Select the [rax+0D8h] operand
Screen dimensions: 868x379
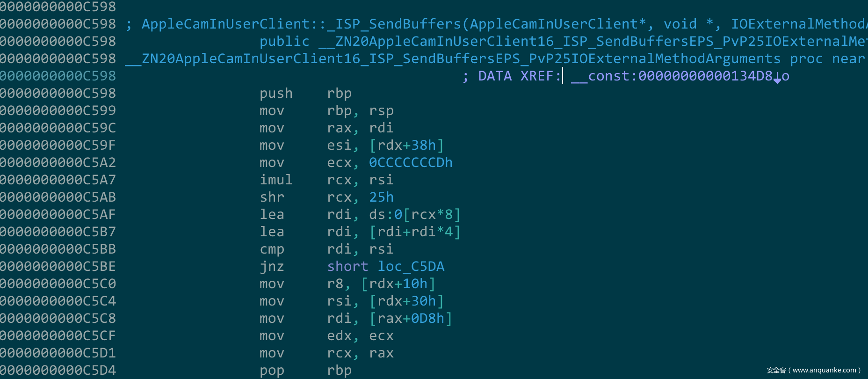[410, 319]
